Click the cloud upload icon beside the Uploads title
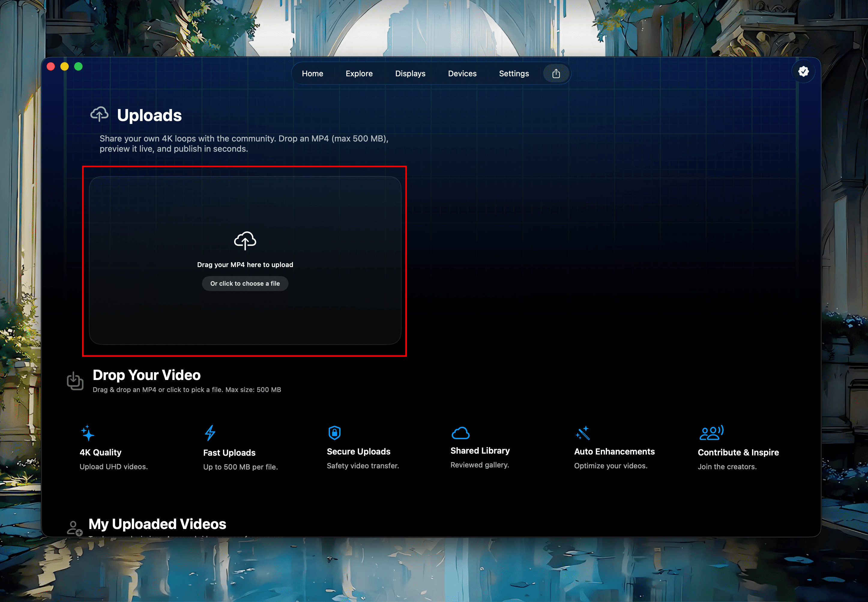Image resolution: width=868 pixels, height=602 pixels. click(100, 114)
